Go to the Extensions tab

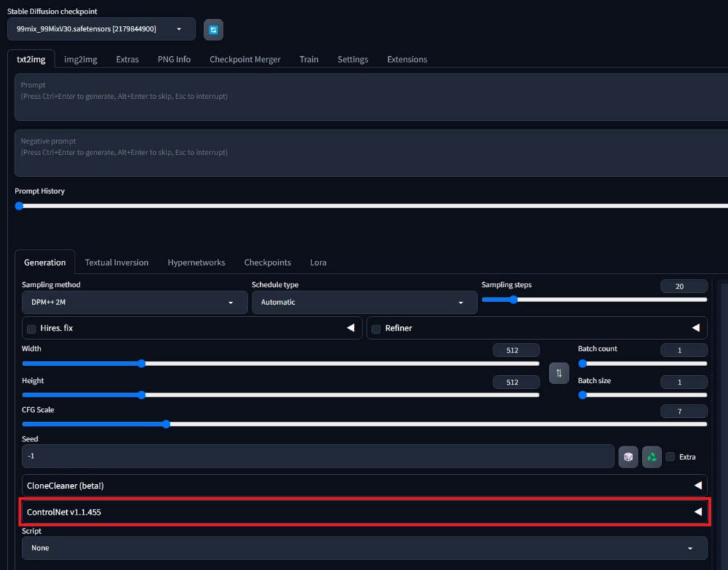pos(407,59)
